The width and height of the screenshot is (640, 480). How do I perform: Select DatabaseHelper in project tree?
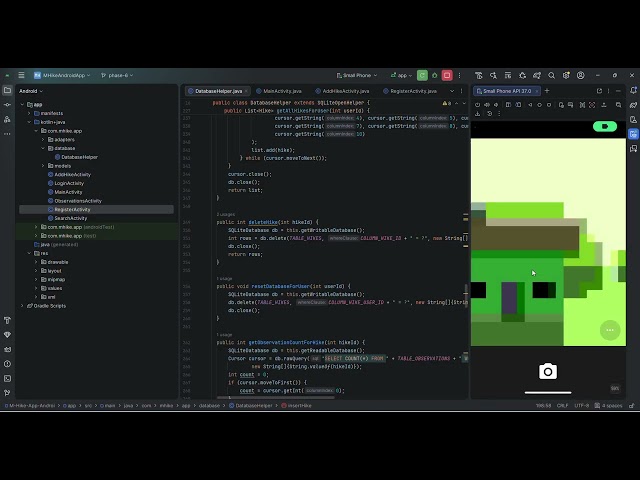[79, 157]
